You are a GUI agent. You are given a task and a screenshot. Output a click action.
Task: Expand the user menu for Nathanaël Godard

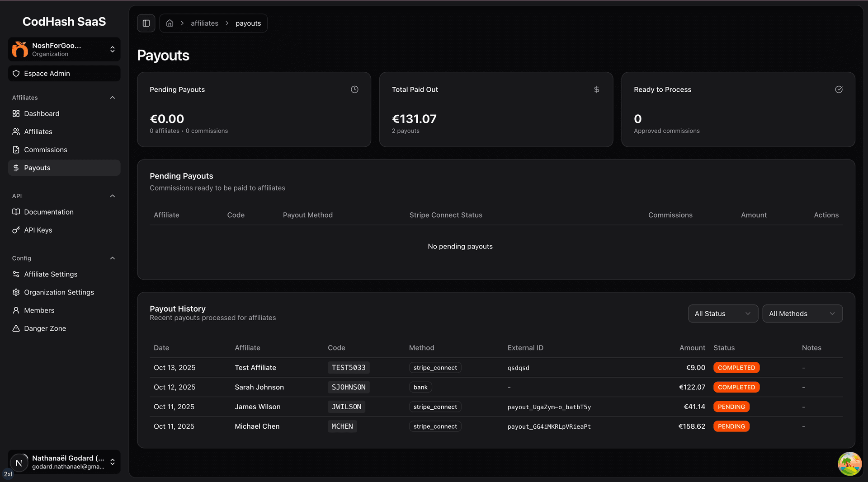(113, 462)
